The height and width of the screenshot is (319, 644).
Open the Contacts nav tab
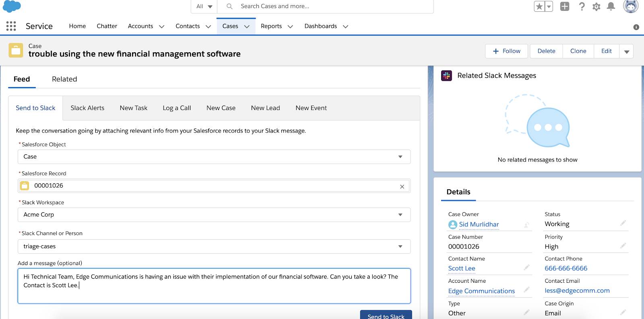[x=188, y=26]
